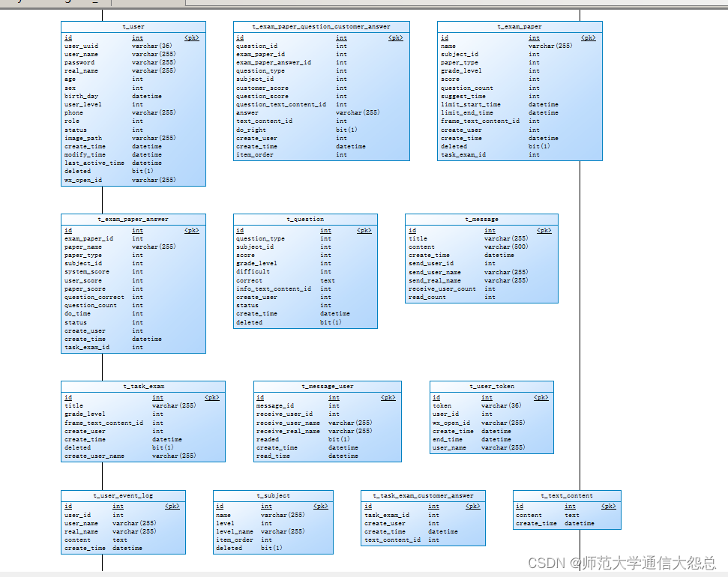Select the t_task_exam_customer_answer table title
Screen dimensions: 728x577
423,496
